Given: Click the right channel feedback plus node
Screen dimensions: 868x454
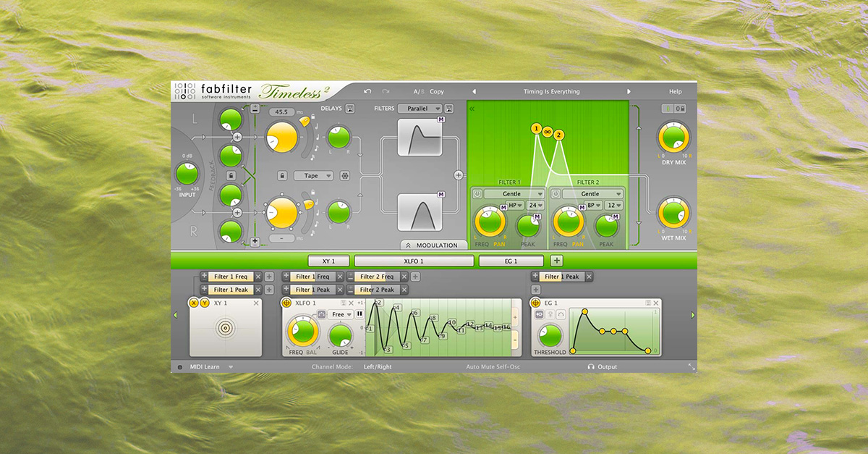Looking at the screenshot, I should [237, 213].
